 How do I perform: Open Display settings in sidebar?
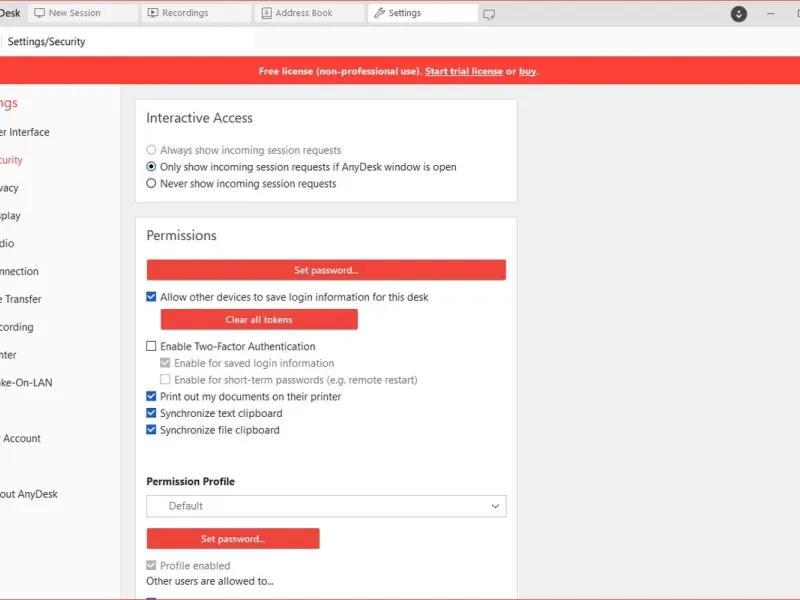point(10,216)
